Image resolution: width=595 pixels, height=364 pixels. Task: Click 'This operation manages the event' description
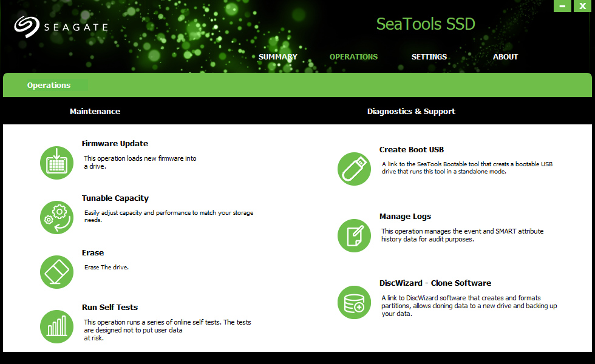click(462, 235)
